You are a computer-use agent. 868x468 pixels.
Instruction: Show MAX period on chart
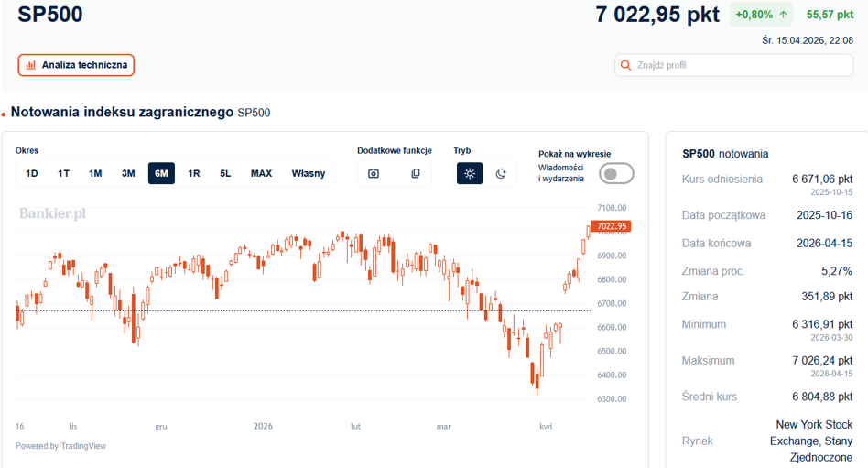click(261, 173)
